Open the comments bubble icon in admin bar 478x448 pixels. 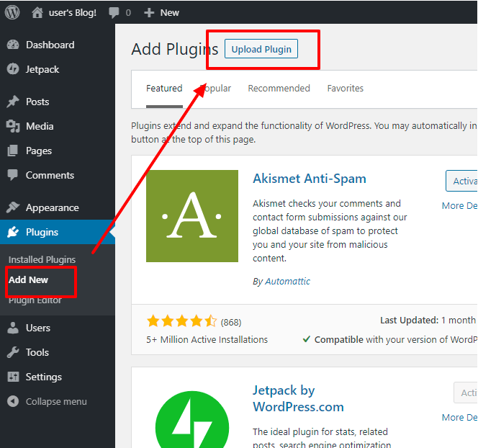(114, 12)
